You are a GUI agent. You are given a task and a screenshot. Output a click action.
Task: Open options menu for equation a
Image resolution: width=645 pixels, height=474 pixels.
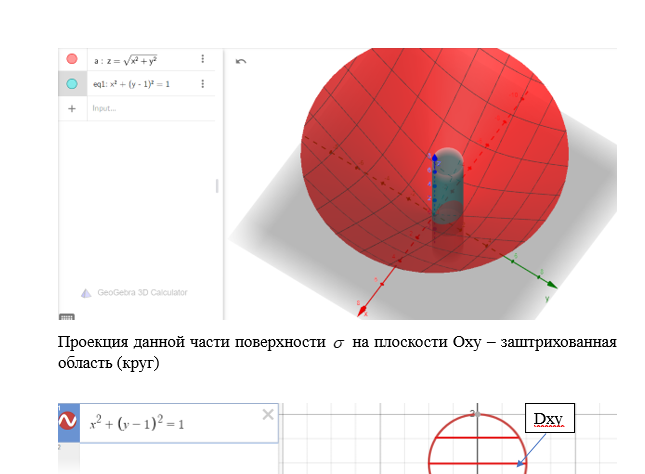coord(202,59)
